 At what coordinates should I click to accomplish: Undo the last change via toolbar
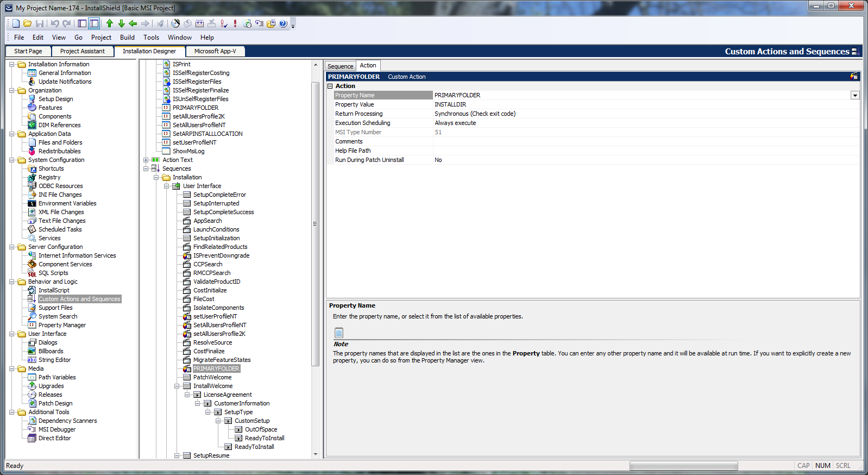pos(55,23)
